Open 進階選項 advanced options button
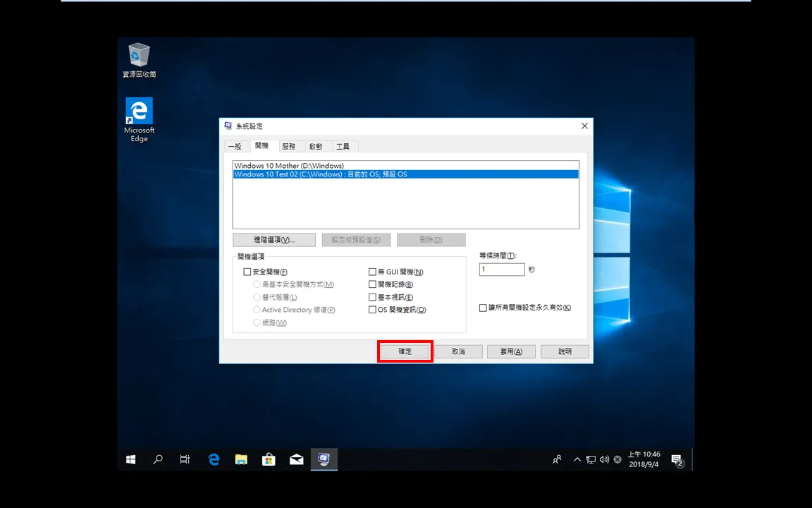This screenshot has width=812, height=508. [x=274, y=239]
